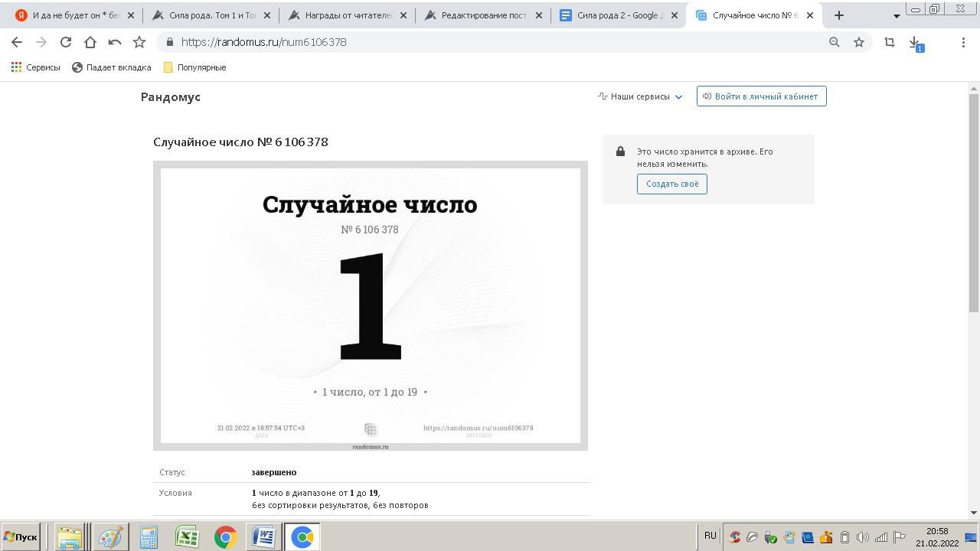Click the screenshot crop tool icon
The image size is (980, 551).
click(x=890, y=42)
